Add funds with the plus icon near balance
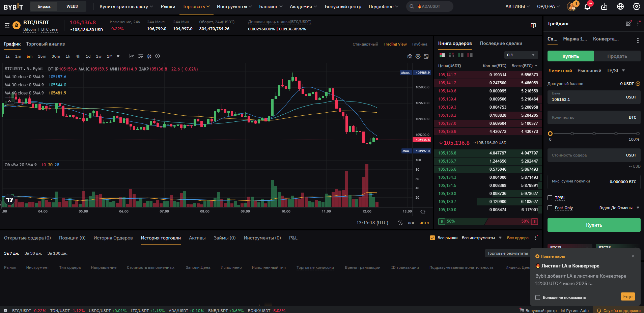 (x=638, y=84)
